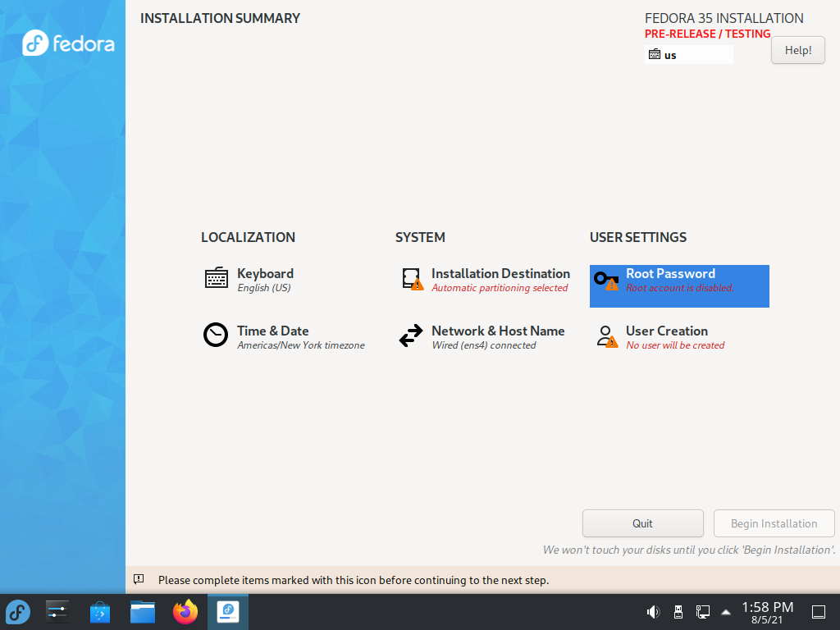This screenshot has width=840, height=630.
Task: Open the network connections tray icon
Action: (x=703, y=612)
